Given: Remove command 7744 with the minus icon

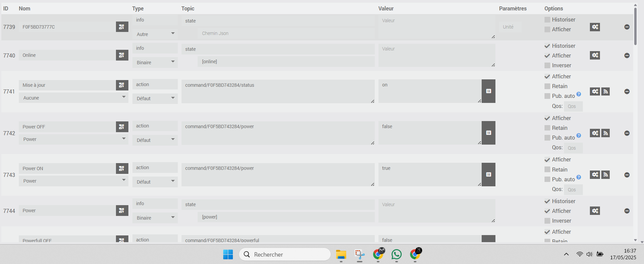Looking at the screenshot, I should 627,211.
